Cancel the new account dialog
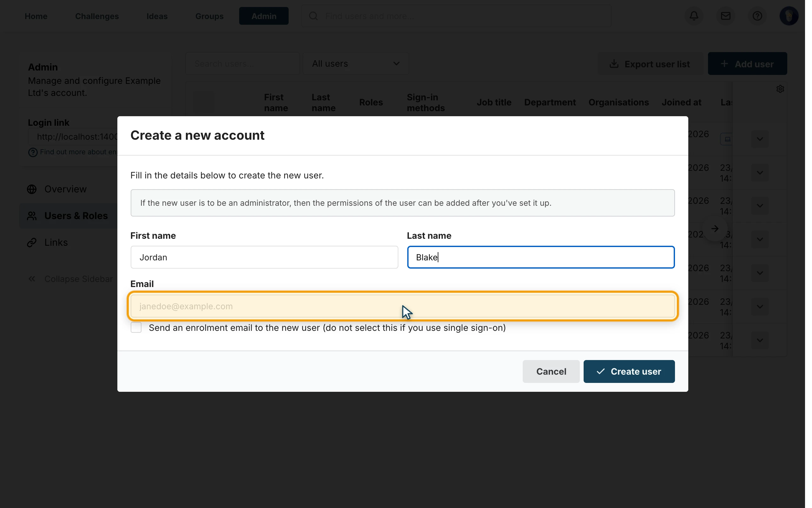 click(551, 371)
